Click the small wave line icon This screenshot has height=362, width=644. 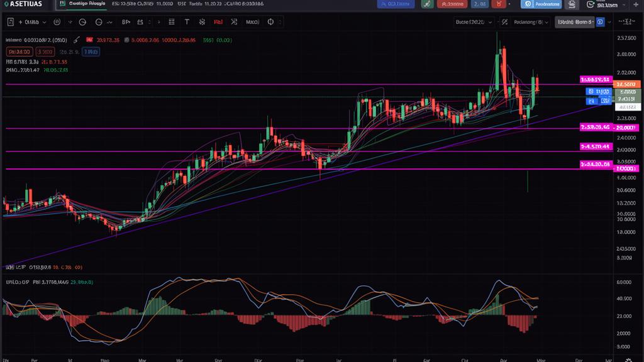[x=109, y=23]
